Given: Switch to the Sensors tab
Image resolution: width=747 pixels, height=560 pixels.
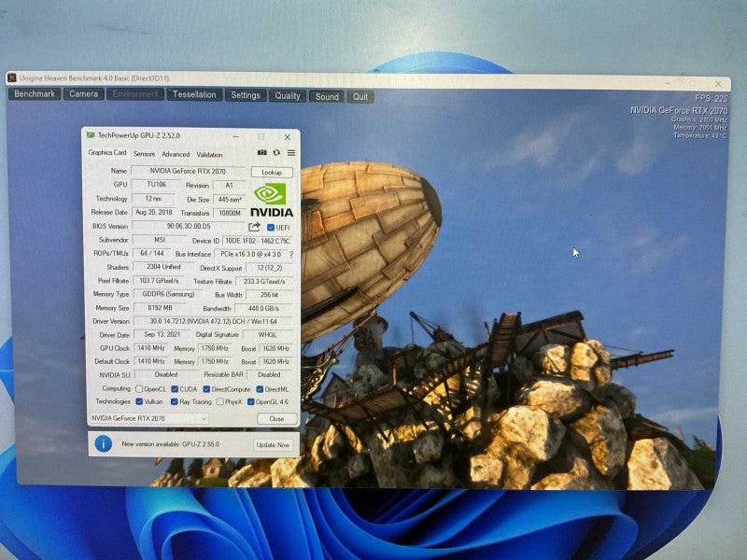Looking at the screenshot, I should coord(144,154).
